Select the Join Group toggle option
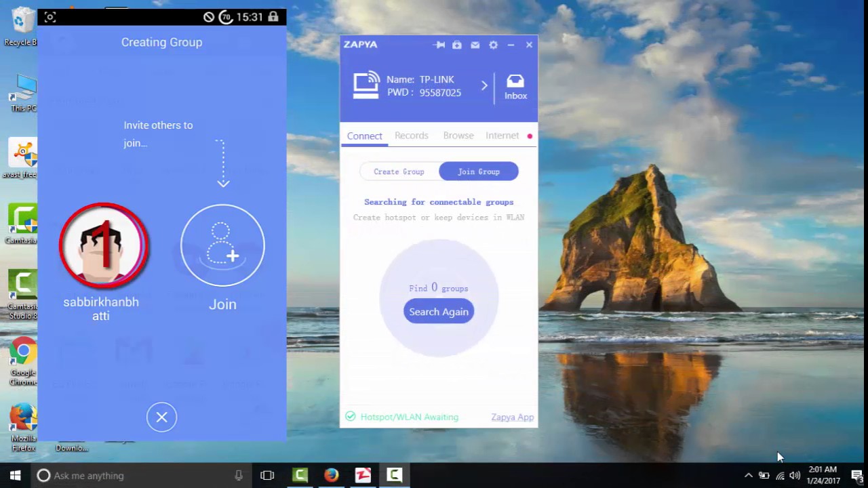 point(479,171)
